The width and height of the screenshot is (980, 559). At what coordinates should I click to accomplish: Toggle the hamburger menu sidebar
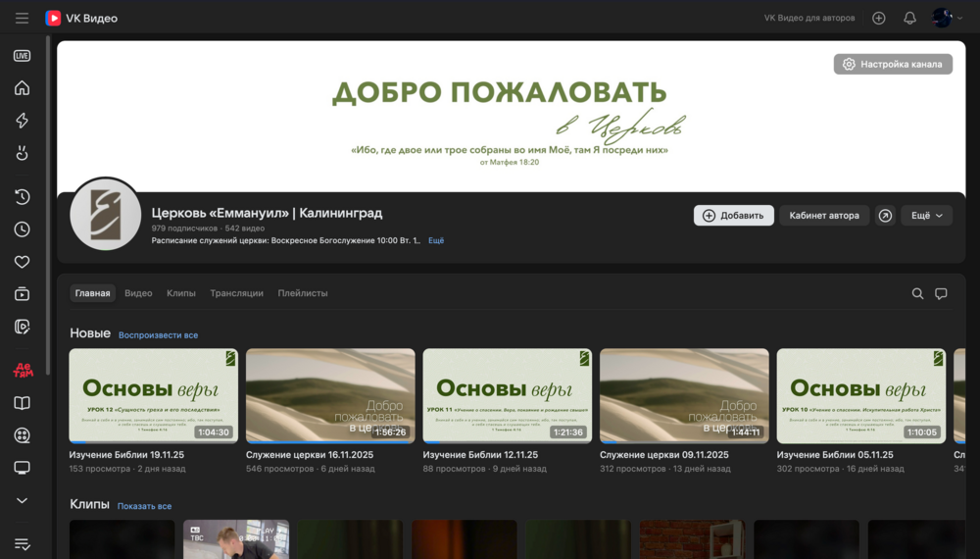tap(22, 18)
